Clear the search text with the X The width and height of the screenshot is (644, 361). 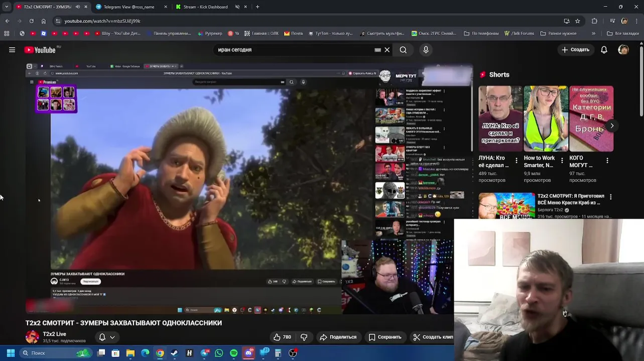(387, 50)
